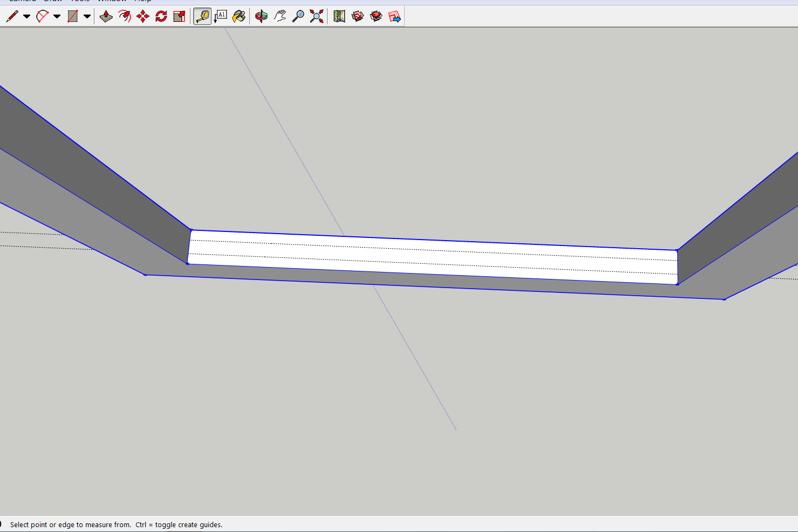Screen dimensions: 798x532
Task: Expand the shape tool dropdown arrow
Action: click(87, 16)
